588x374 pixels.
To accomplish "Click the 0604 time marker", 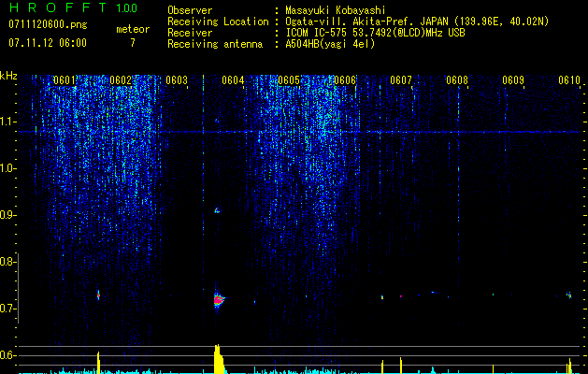I will [233, 80].
